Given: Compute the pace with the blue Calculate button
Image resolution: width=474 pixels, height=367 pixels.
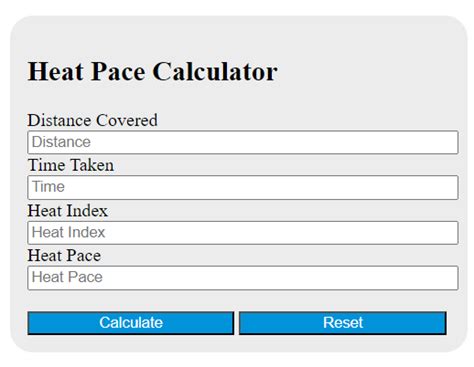Looking at the screenshot, I should pos(131,323).
